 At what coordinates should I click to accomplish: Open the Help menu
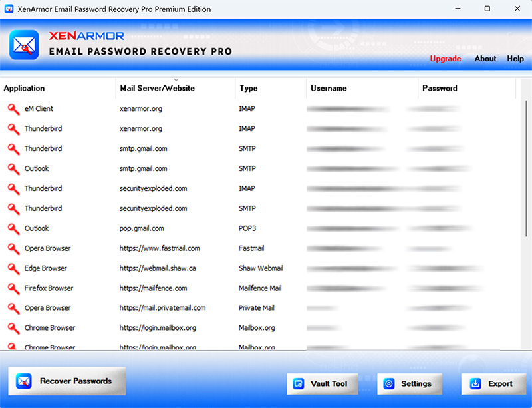(x=515, y=59)
